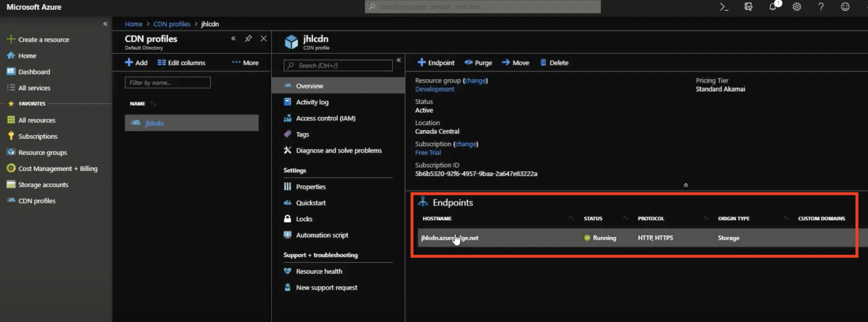Open the feedback smiley icon
This screenshot has height=322, width=868.
(845, 7)
